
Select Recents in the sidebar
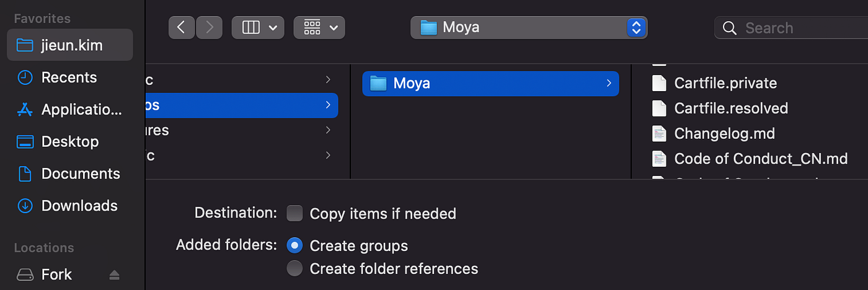pyautogui.click(x=70, y=77)
